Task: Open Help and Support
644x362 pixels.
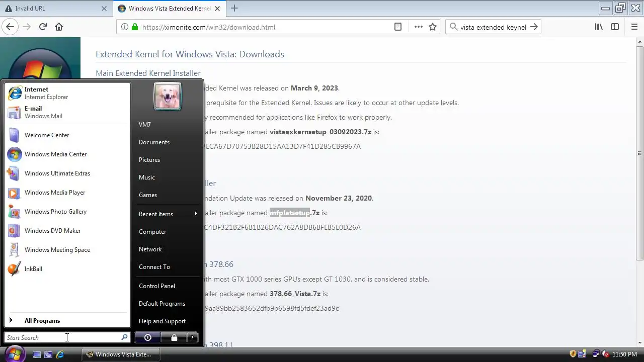Action: coord(168,321)
